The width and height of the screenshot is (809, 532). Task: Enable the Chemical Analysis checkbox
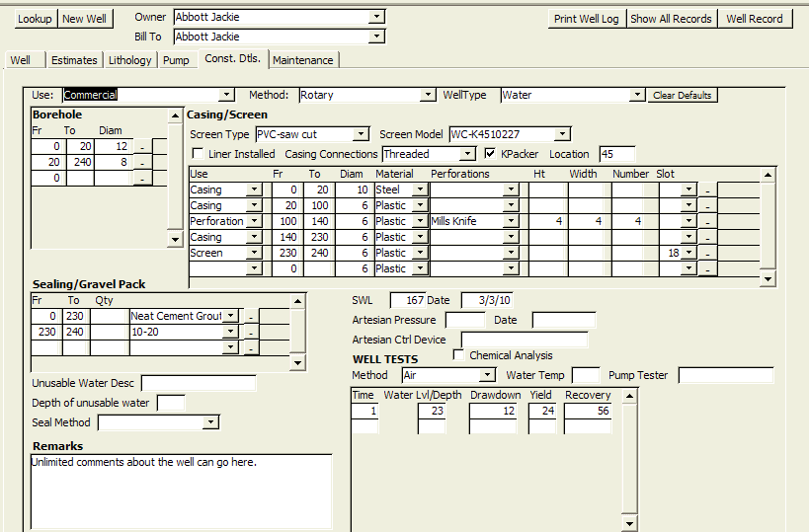coord(458,354)
